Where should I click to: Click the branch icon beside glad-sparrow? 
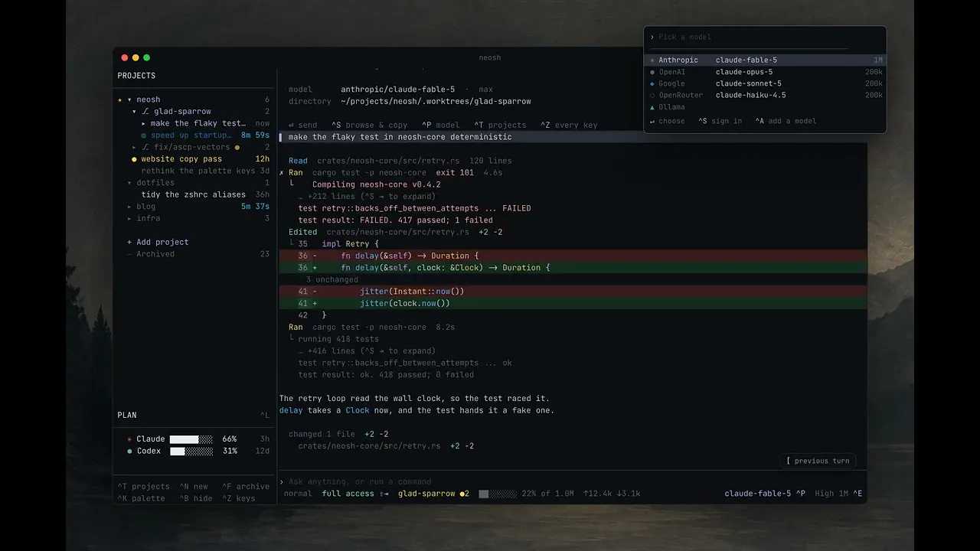(145, 112)
